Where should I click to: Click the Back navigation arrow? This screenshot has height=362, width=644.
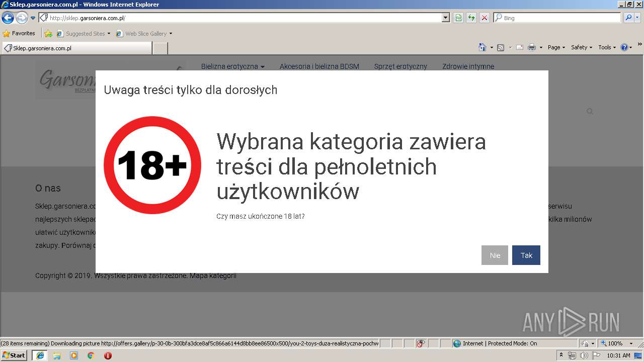tap(8, 18)
